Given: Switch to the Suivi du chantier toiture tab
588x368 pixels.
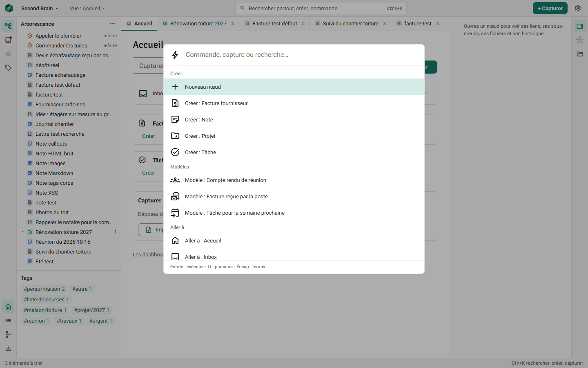Looking at the screenshot, I should point(350,24).
